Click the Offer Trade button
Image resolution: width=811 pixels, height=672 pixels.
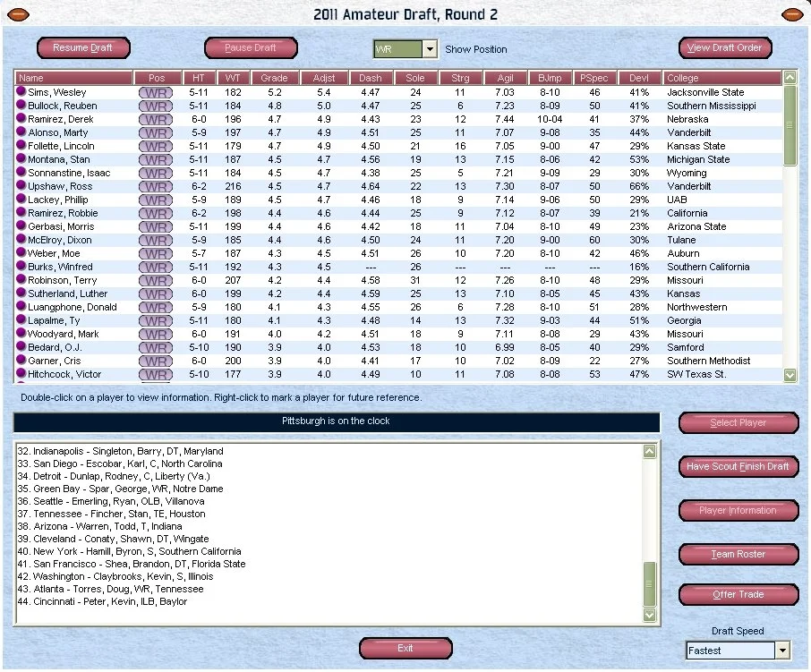coord(738,594)
